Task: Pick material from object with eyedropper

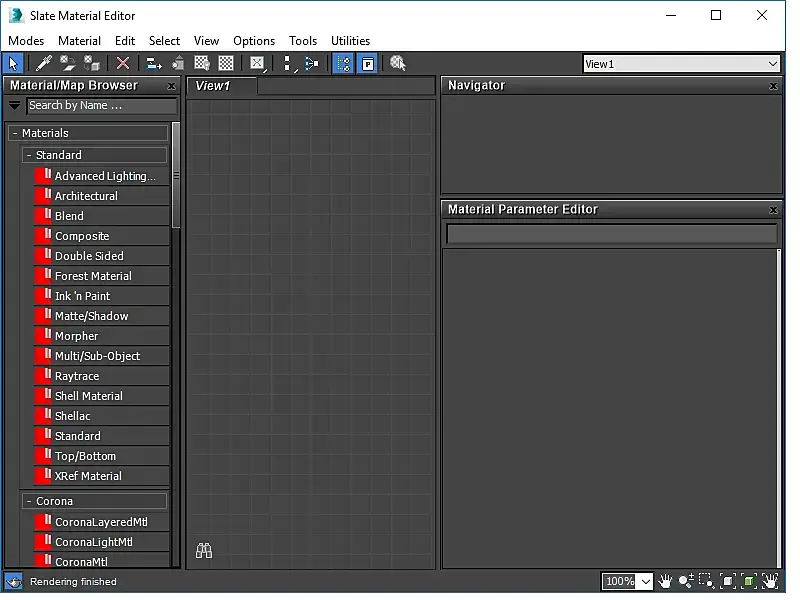Action: point(44,64)
